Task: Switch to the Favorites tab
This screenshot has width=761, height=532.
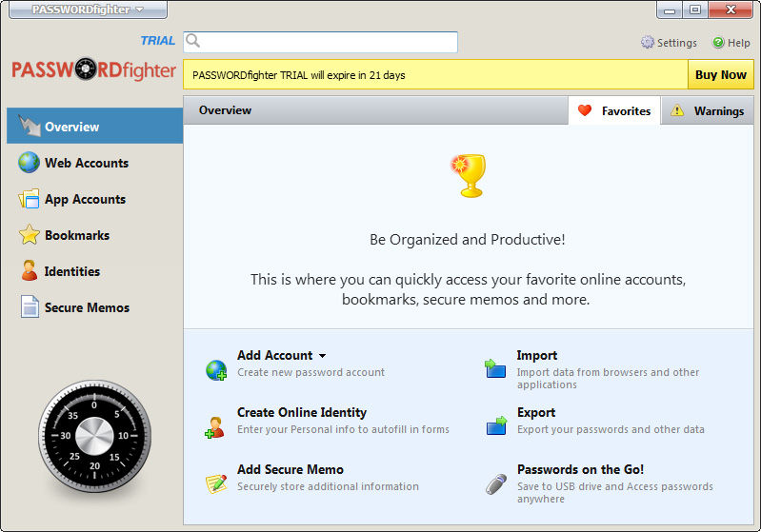Action: pyautogui.click(x=614, y=110)
